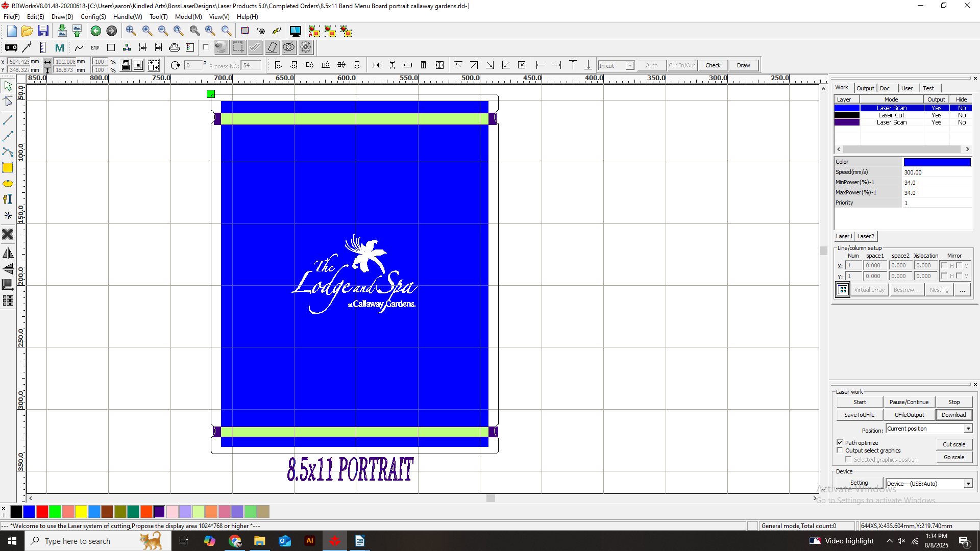The height and width of the screenshot is (551, 980).
Task: Open the Handle menu
Action: click(128, 17)
